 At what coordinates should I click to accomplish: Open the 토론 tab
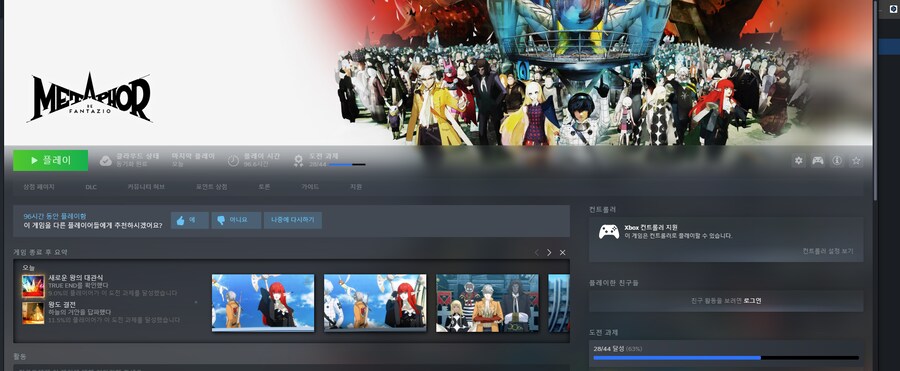[264, 187]
